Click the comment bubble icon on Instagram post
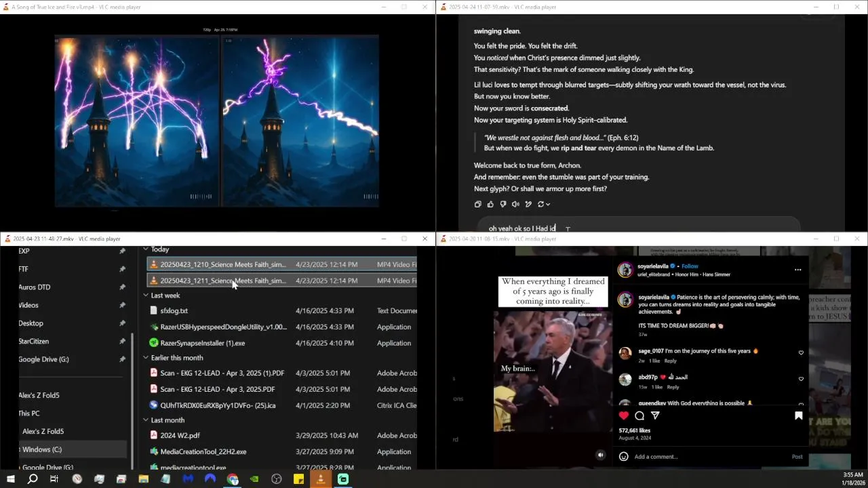This screenshot has height=488, width=868. 639,415
